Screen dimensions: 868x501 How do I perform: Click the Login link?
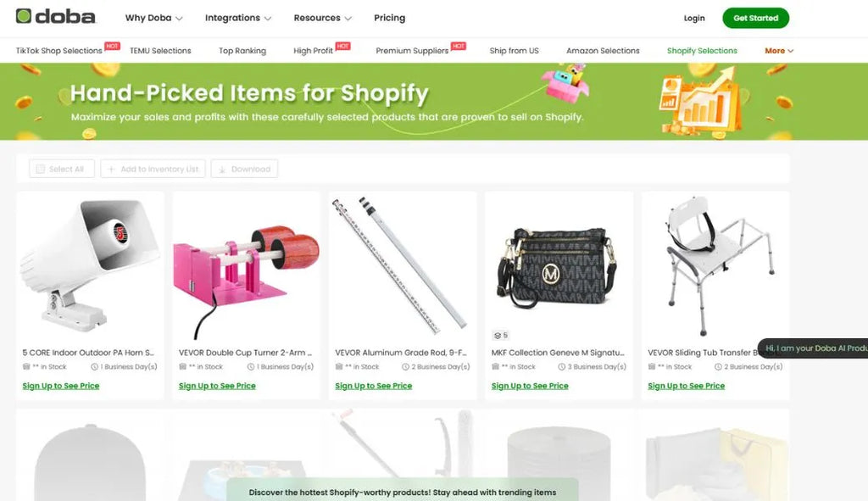[694, 18]
